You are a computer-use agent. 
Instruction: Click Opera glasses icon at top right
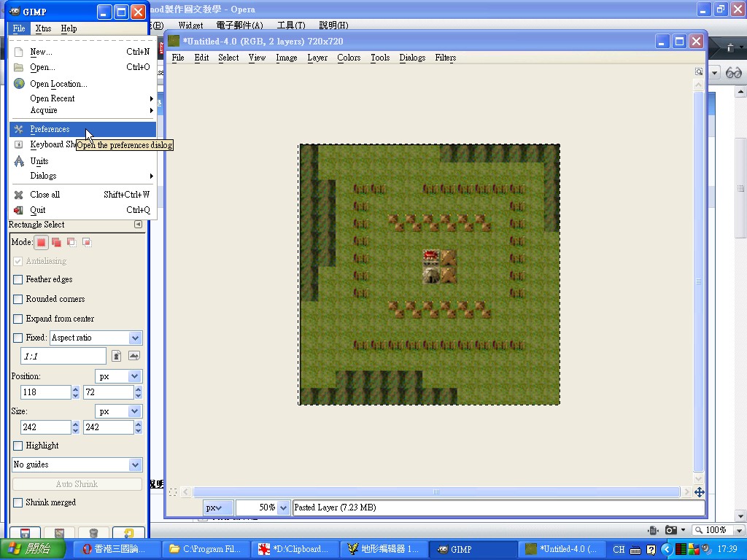(734, 73)
